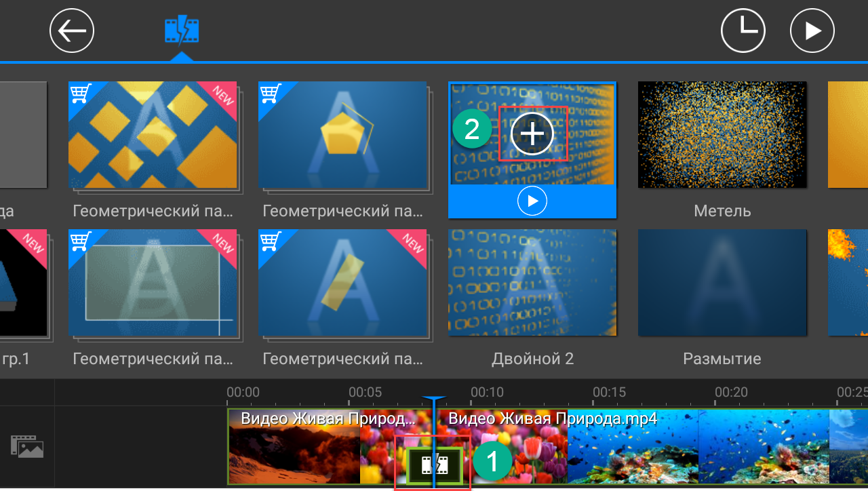
Task: Click the 00:15 mark on time ruler
Action: 609,393
